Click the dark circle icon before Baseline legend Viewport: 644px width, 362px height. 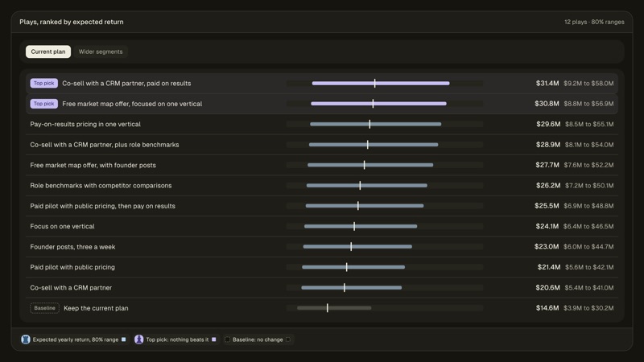227,339
